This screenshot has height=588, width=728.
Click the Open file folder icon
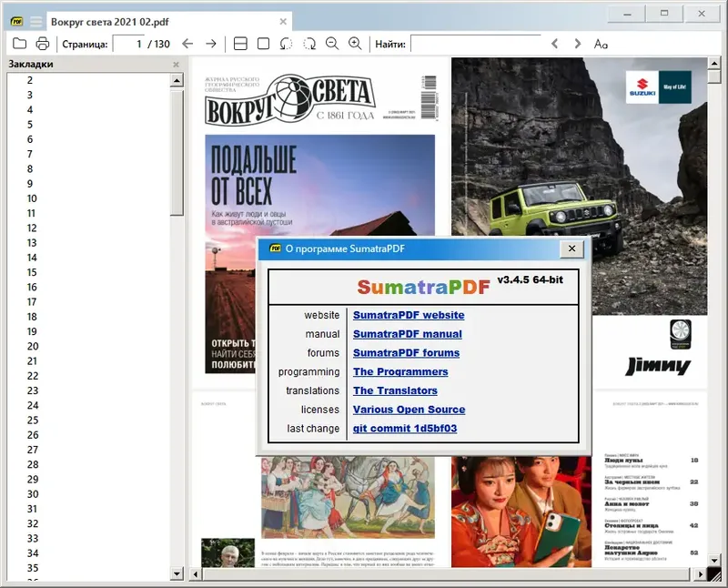(19, 43)
